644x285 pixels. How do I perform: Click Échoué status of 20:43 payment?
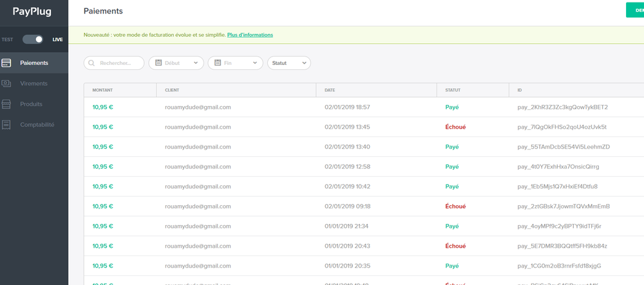(455, 246)
